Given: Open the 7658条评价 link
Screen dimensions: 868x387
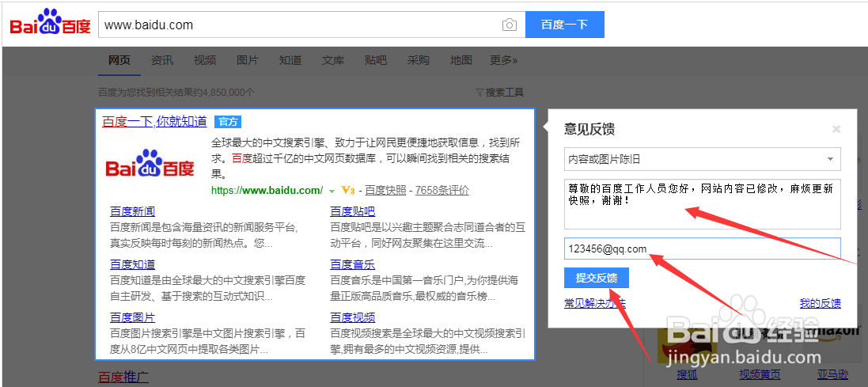Looking at the screenshot, I should pos(442,191).
